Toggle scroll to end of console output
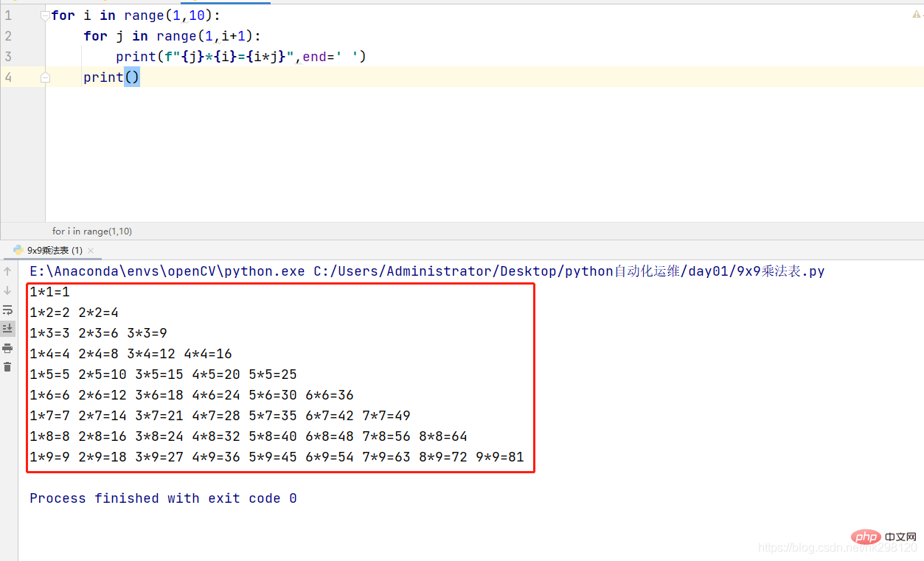Screen dimensions: 924x561 pos(7,329)
